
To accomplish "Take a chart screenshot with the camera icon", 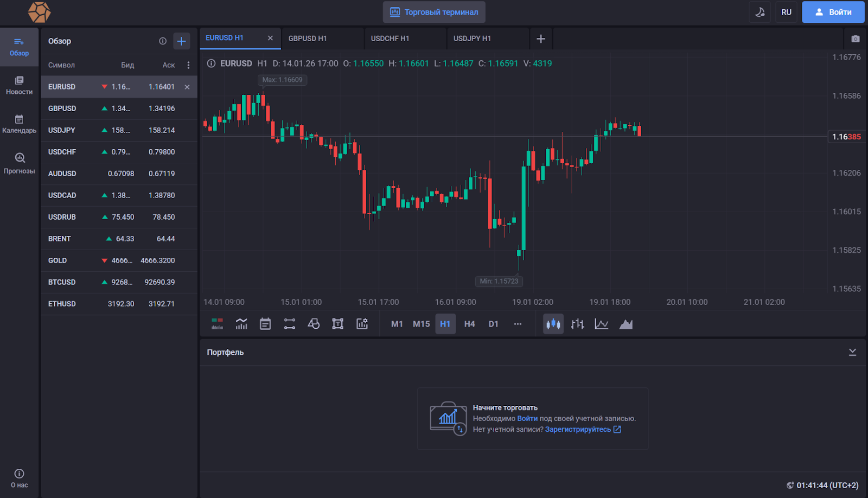I will [856, 39].
